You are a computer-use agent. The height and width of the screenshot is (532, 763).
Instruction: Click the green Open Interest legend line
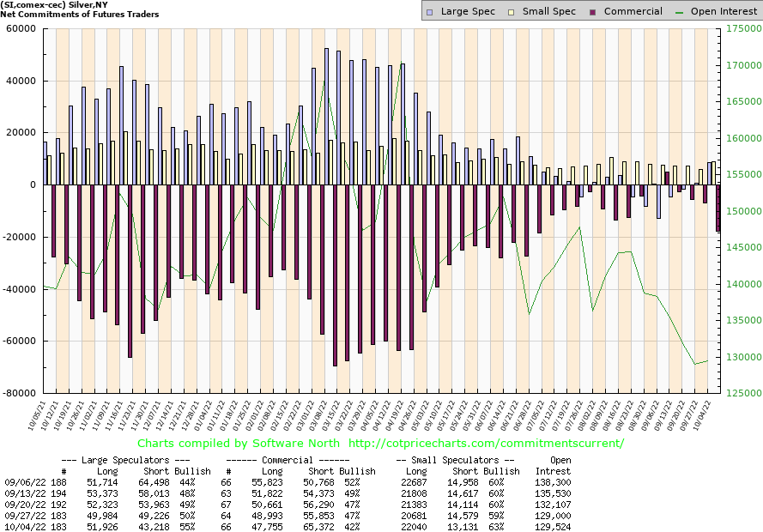click(682, 11)
